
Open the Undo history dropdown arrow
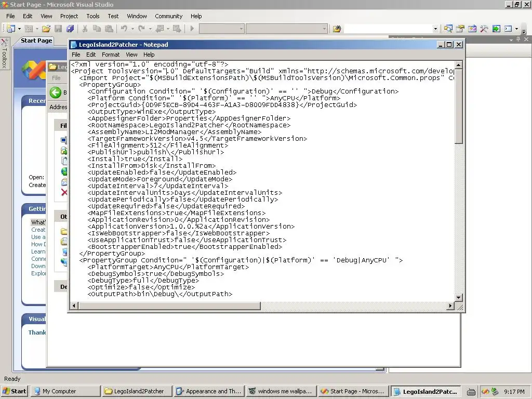point(132,29)
